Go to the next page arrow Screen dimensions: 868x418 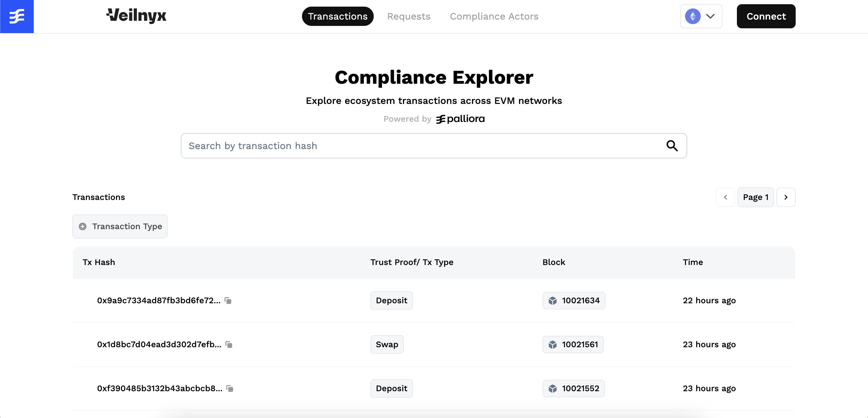click(786, 197)
